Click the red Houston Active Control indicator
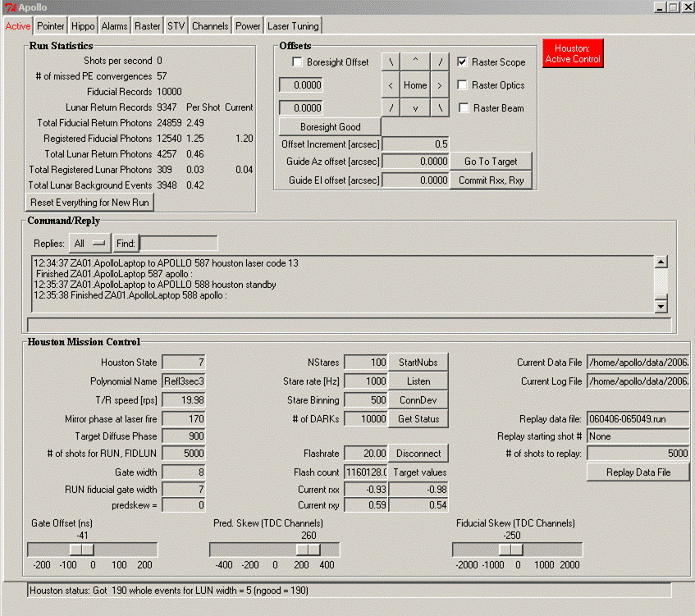Screen dimensions: 695x616 pos(573,53)
